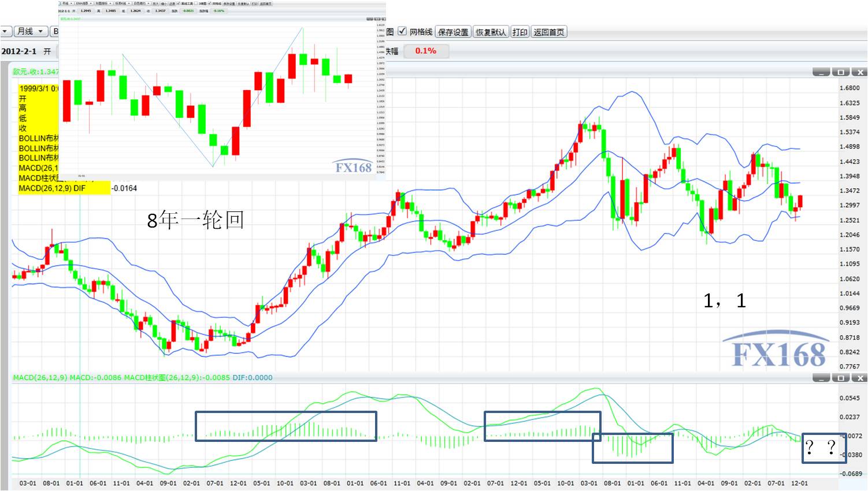Click the large 保存设置 button

(x=453, y=32)
